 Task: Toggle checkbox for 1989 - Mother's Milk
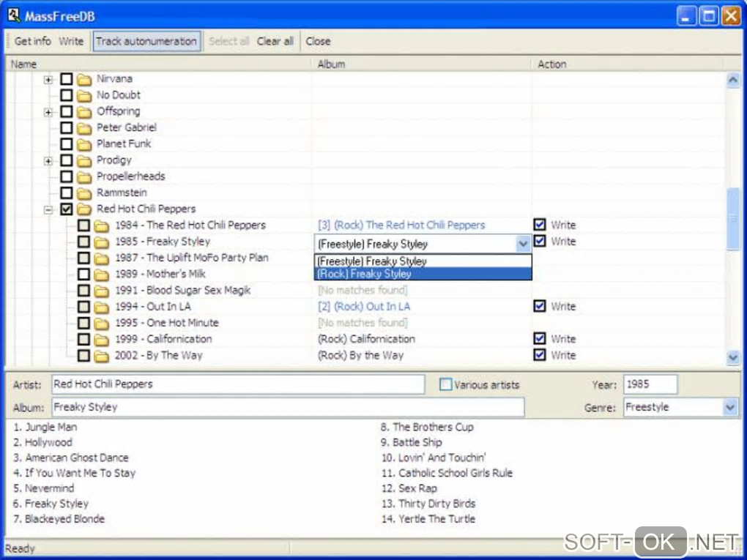coord(83,274)
